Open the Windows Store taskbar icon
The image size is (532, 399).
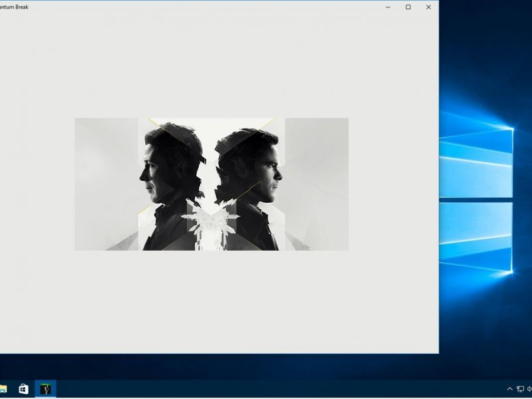[x=23, y=389]
